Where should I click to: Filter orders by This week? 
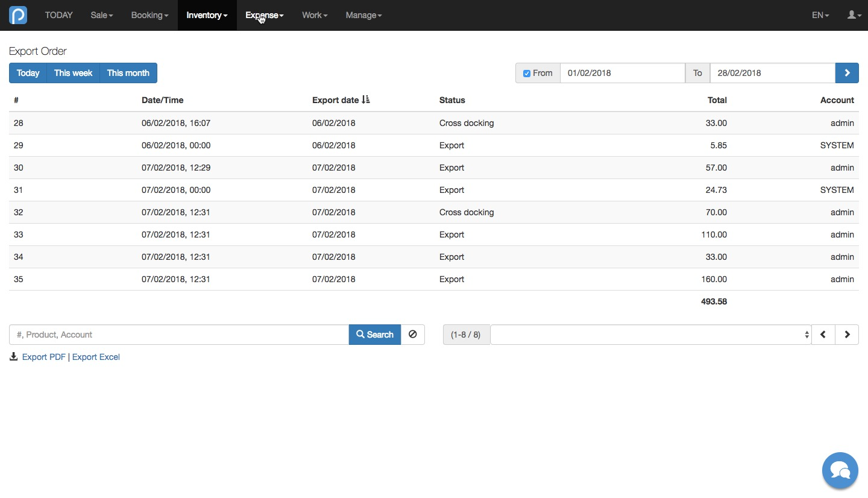pyautogui.click(x=73, y=73)
